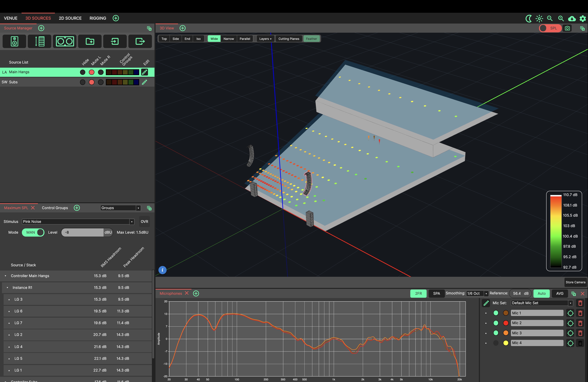Pop out the Microphones panel

tap(573, 294)
